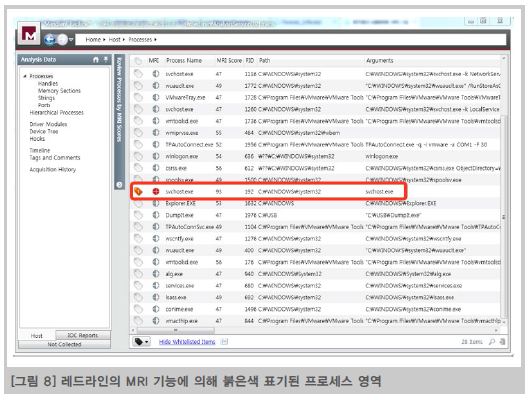Toggle the tag marker on Explorer.EXE row

tap(138, 203)
